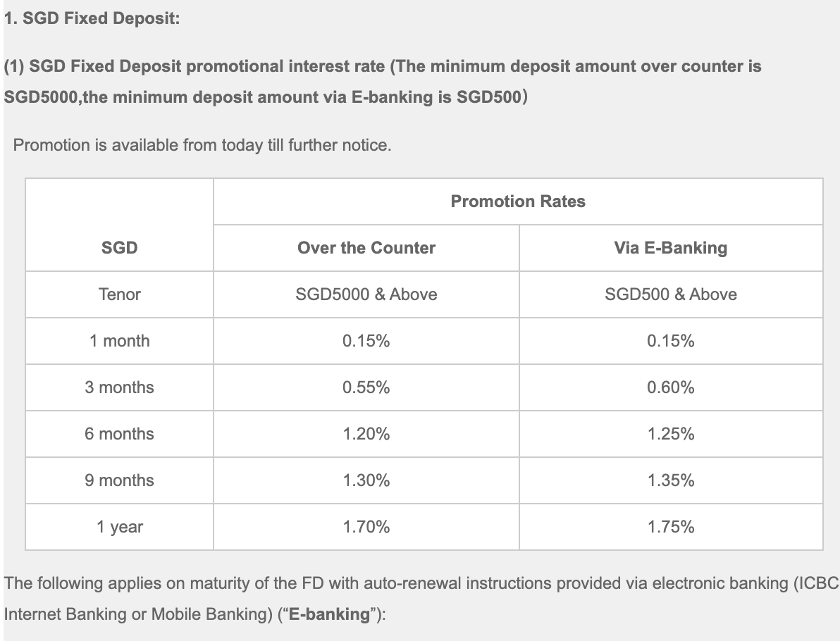Click the "SGD500 & Above" cell

pos(671,294)
